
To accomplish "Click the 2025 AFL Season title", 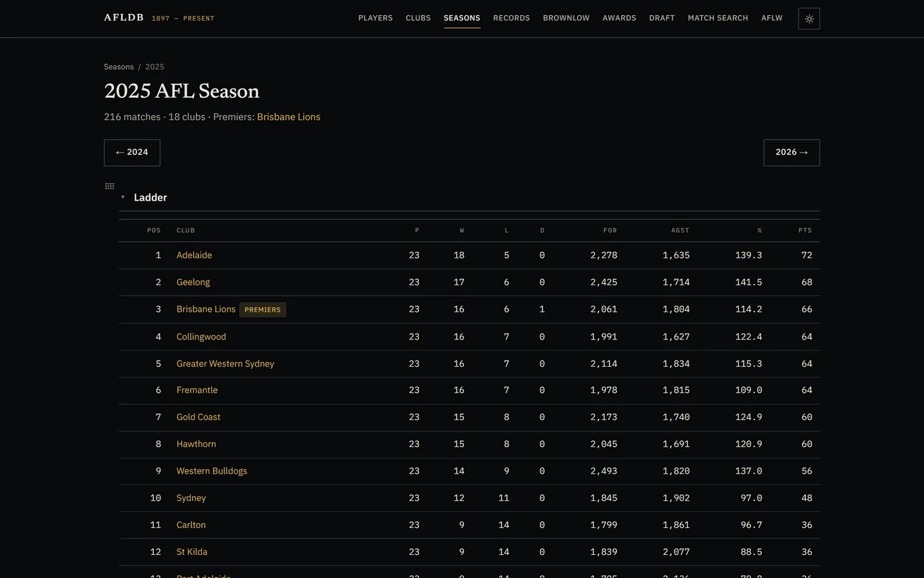I will click(x=181, y=91).
